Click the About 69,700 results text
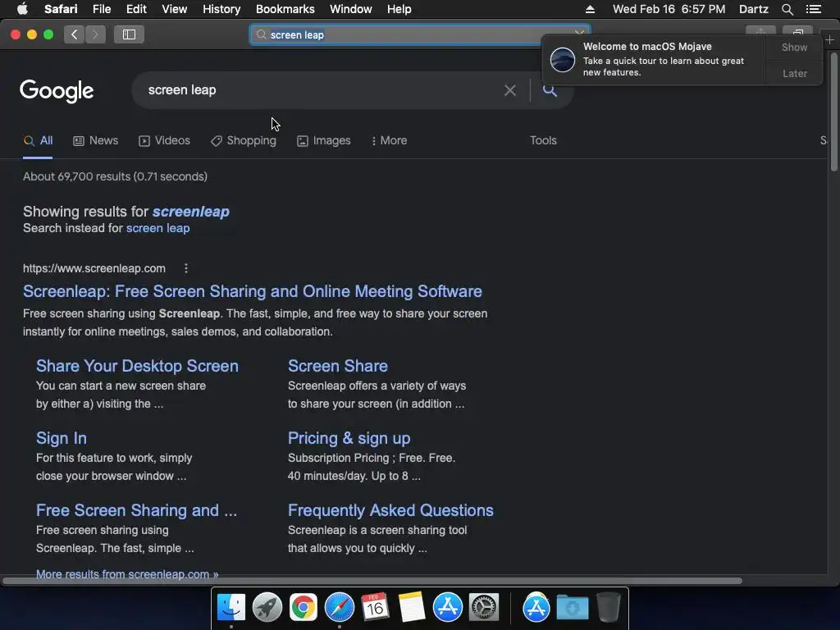Viewport: 840px width, 630px height. point(115,176)
